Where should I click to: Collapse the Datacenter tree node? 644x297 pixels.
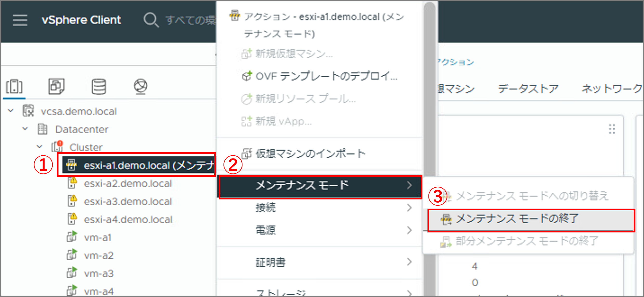(x=25, y=129)
